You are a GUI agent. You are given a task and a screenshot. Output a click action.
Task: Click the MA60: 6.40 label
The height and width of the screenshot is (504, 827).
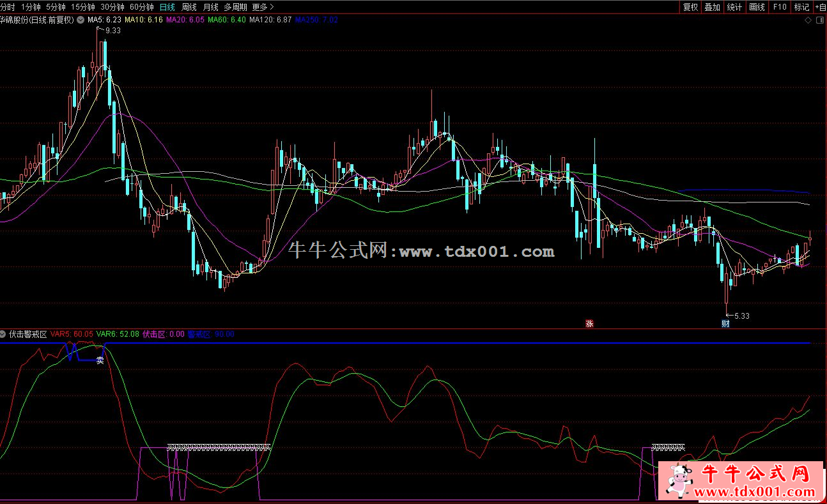[227, 20]
